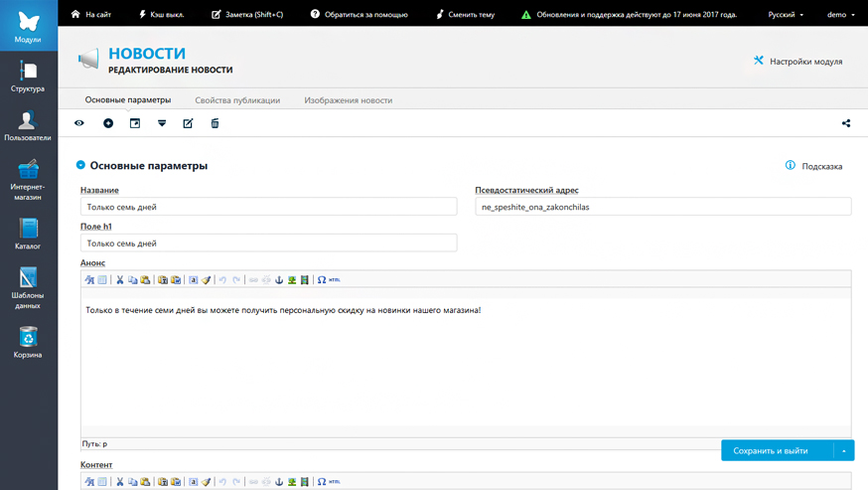Open the Русский language dropdown

pyautogui.click(x=786, y=14)
